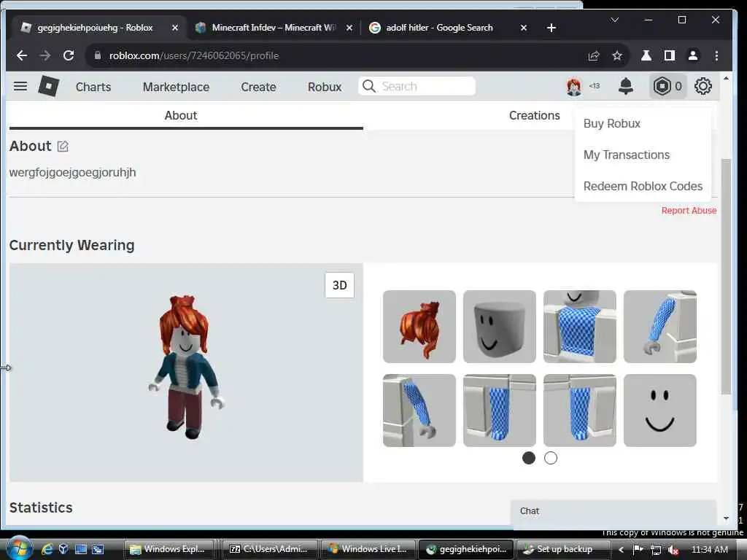Open the notifications bell
This screenshot has height=560, width=747.
[x=625, y=86]
